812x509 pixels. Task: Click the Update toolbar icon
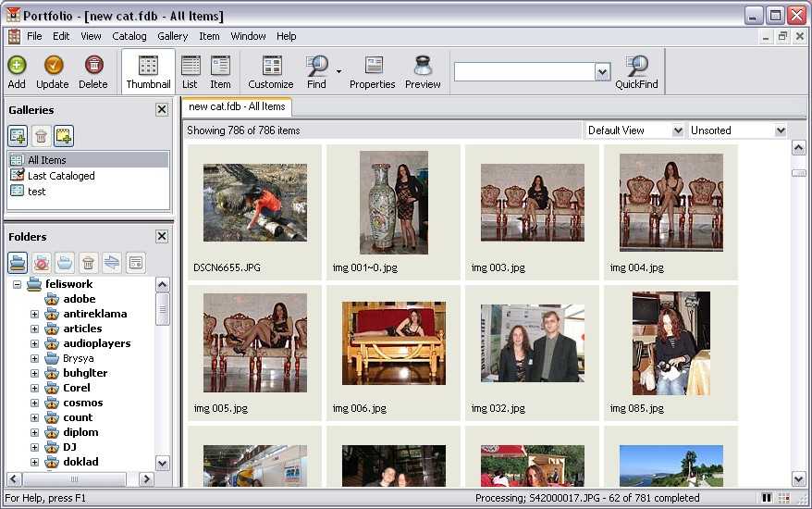[53, 72]
